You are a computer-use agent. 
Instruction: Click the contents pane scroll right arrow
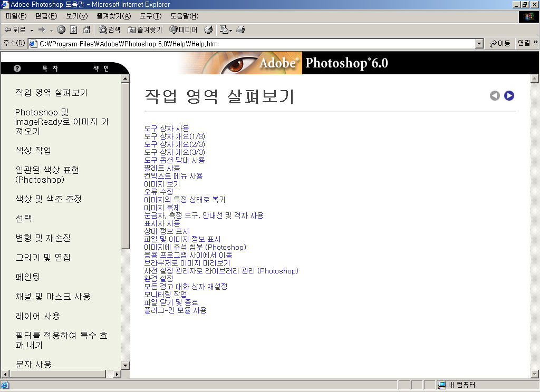tap(117, 374)
